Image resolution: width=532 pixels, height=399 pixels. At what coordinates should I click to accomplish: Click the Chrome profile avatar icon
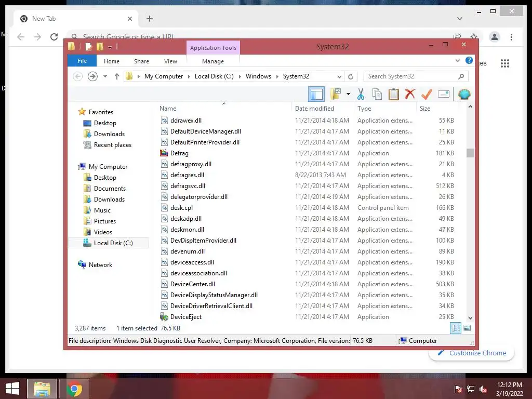click(x=495, y=37)
